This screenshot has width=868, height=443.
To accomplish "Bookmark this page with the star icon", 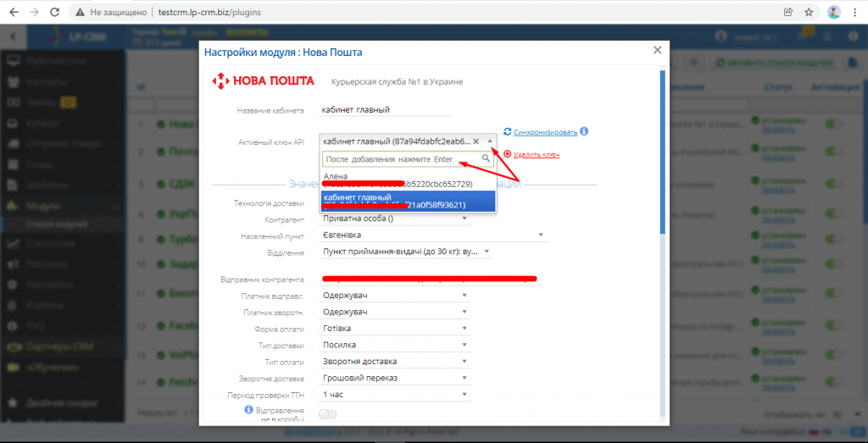I will point(809,13).
